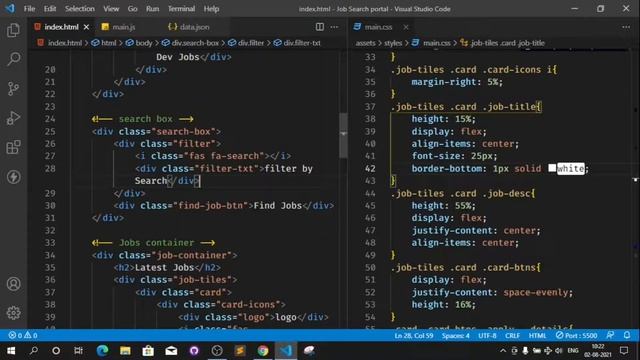Select breadcrumb .job-tiles .card .job-title

(507, 43)
